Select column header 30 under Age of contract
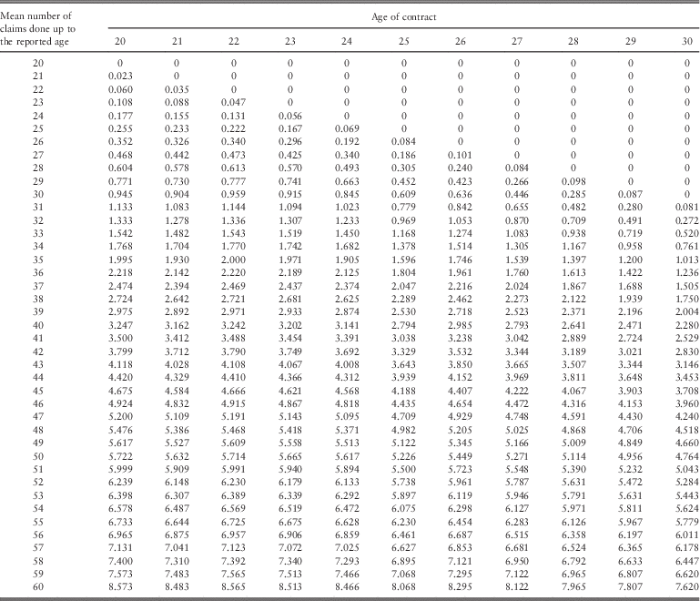The height and width of the screenshot is (601, 700). (685, 41)
